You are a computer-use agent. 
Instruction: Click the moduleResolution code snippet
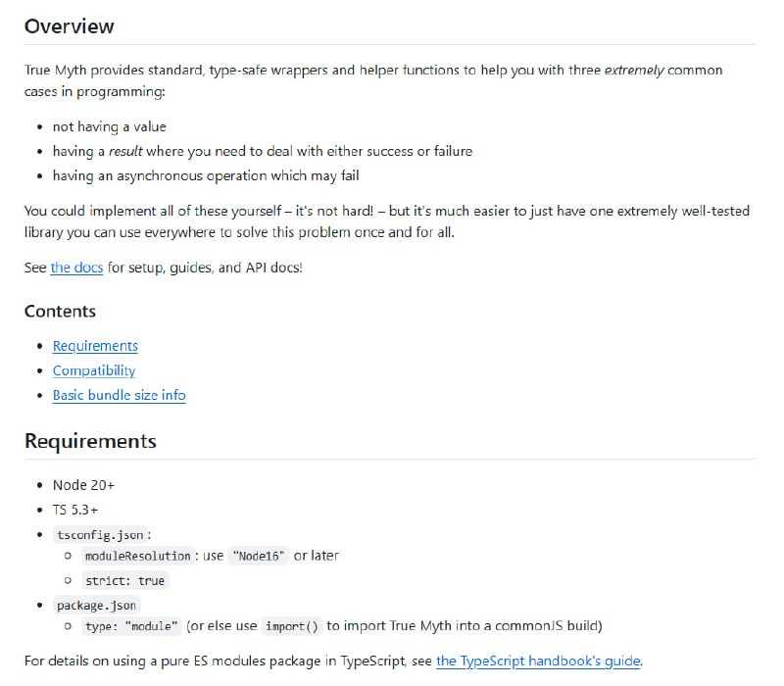tap(138, 556)
